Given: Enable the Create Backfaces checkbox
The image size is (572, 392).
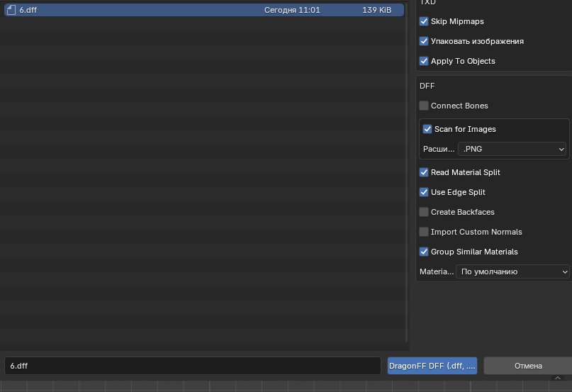Looking at the screenshot, I should click(x=424, y=213).
